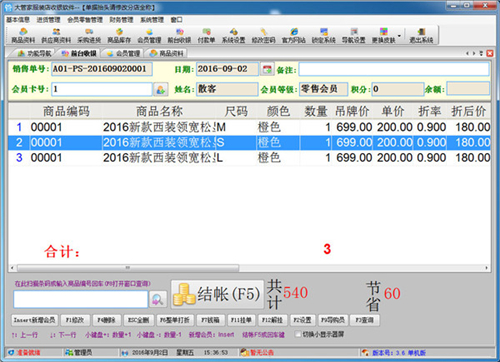Click 退出系统 toolbar icon
This screenshot has width=500, height=362.
[x=421, y=36]
